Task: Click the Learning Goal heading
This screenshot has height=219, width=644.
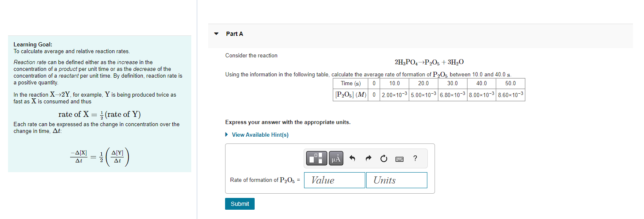Action: tap(33, 44)
